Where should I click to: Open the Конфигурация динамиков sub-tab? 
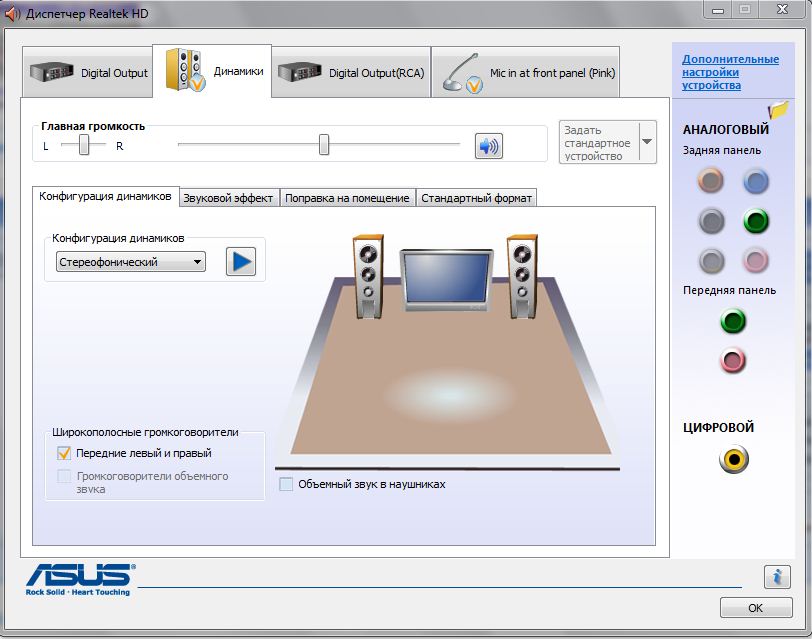coord(106,196)
